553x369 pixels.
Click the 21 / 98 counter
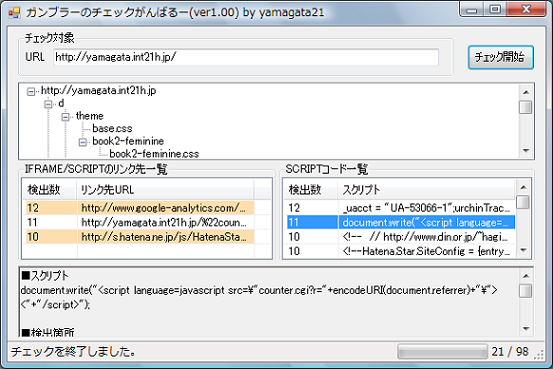click(x=510, y=352)
